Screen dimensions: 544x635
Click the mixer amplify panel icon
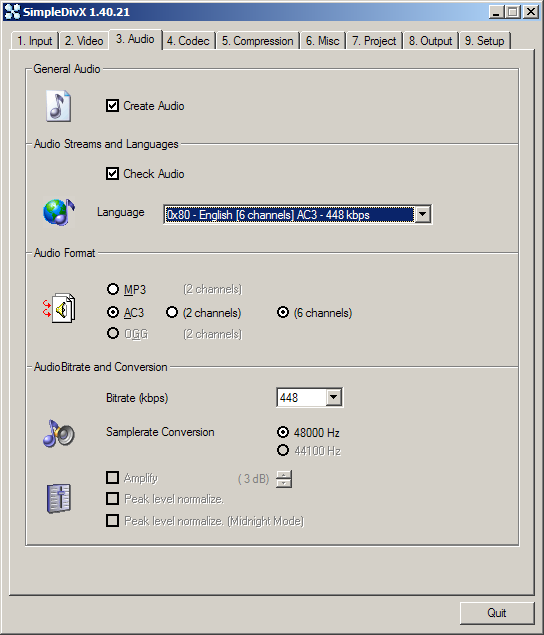click(59, 499)
